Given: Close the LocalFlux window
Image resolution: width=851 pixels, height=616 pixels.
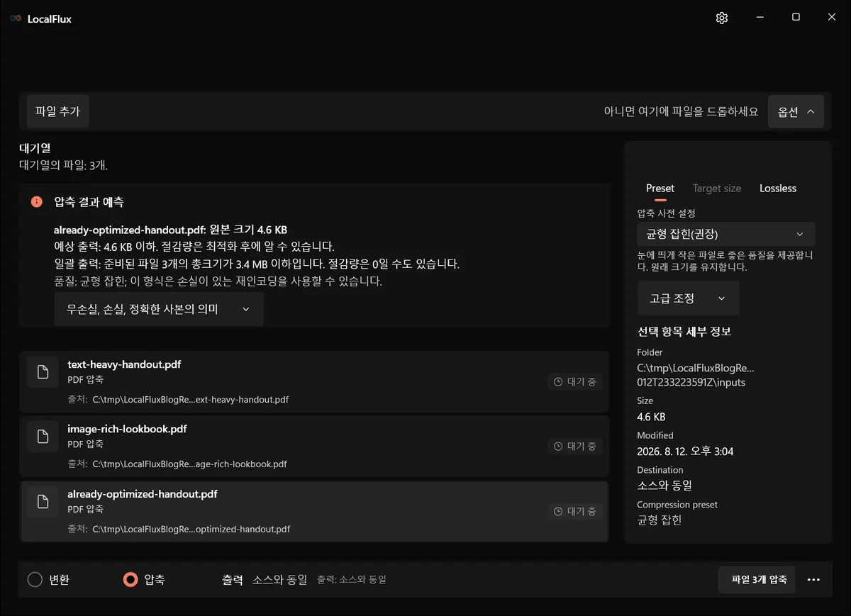Looking at the screenshot, I should click(832, 18).
